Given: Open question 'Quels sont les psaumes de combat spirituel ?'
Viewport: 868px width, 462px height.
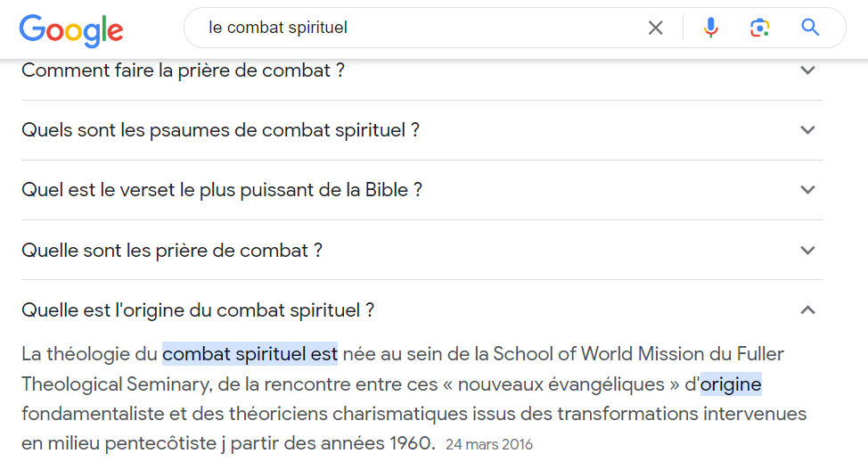Looking at the screenshot, I should (x=220, y=130).
